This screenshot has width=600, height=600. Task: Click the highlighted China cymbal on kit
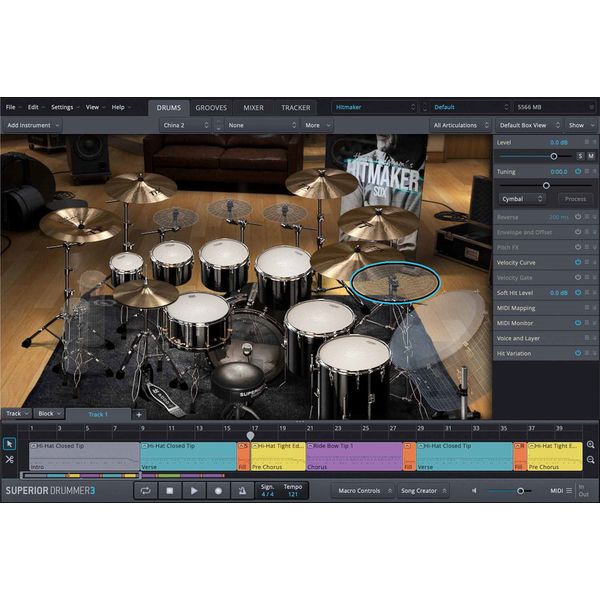pyautogui.click(x=395, y=282)
